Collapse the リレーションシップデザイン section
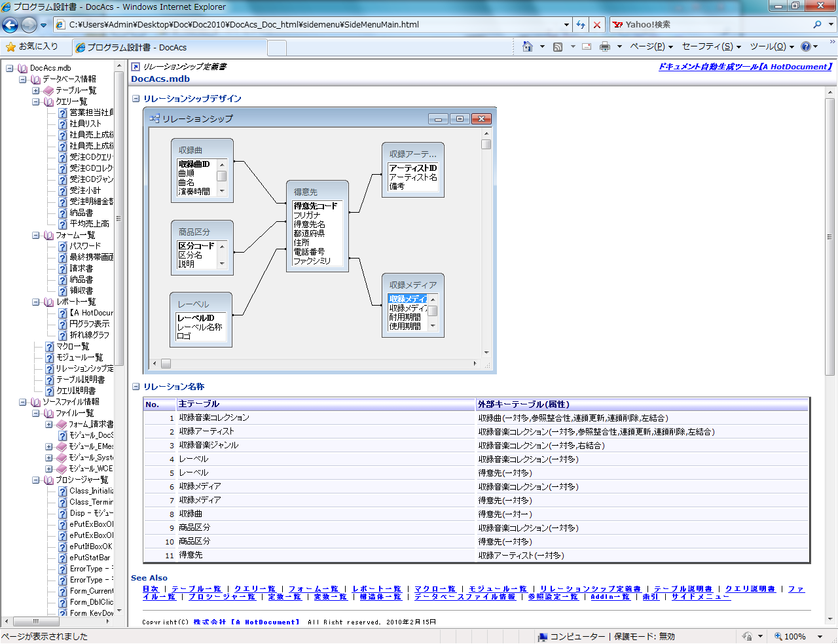Viewport: 838px width, 644px height. tap(136, 99)
